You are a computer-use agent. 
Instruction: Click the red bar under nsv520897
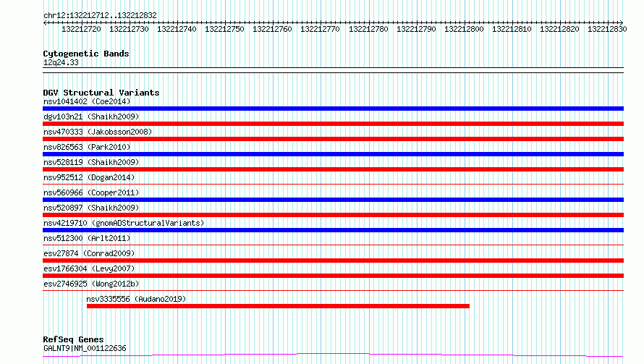(333, 215)
